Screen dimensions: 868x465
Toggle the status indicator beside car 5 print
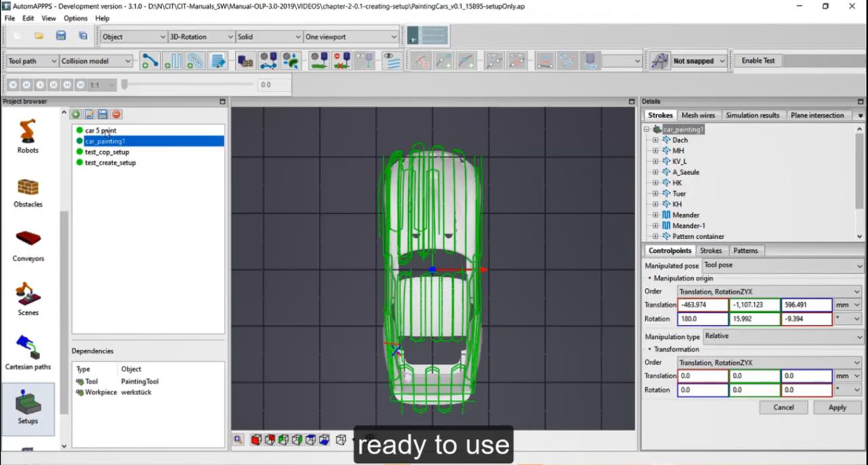pyautogui.click(x=79, y=130)
